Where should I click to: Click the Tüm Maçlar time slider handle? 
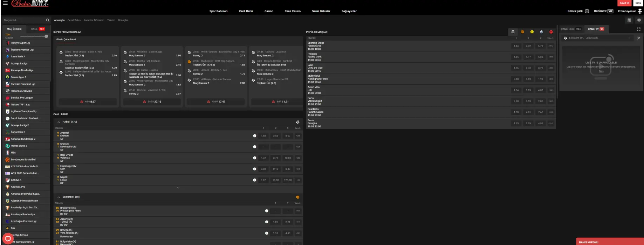click(46, 36)
